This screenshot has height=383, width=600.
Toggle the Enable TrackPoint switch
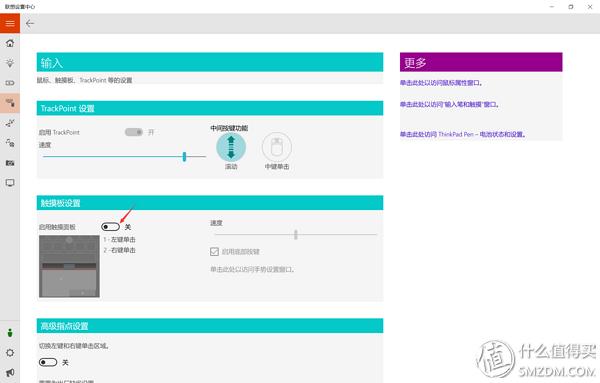(134, 132)
